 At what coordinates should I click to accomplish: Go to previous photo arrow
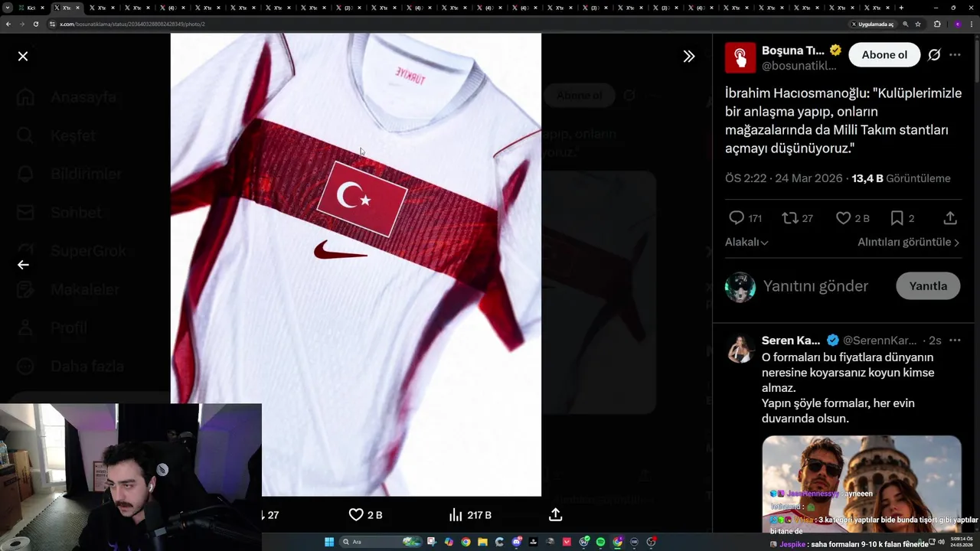(x=23, y=265)
